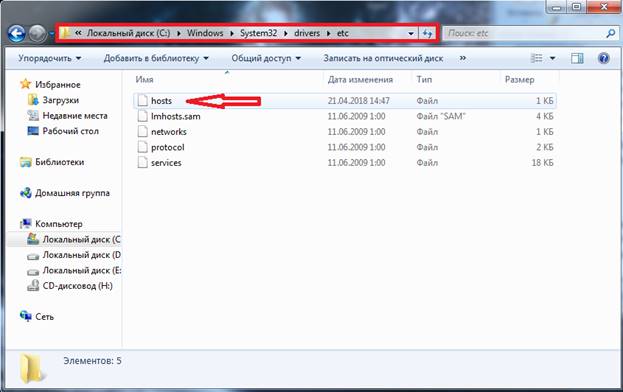Open Библиотеки in navigation pane
This screenshot has width=623, height=392.
pos(60,162)
